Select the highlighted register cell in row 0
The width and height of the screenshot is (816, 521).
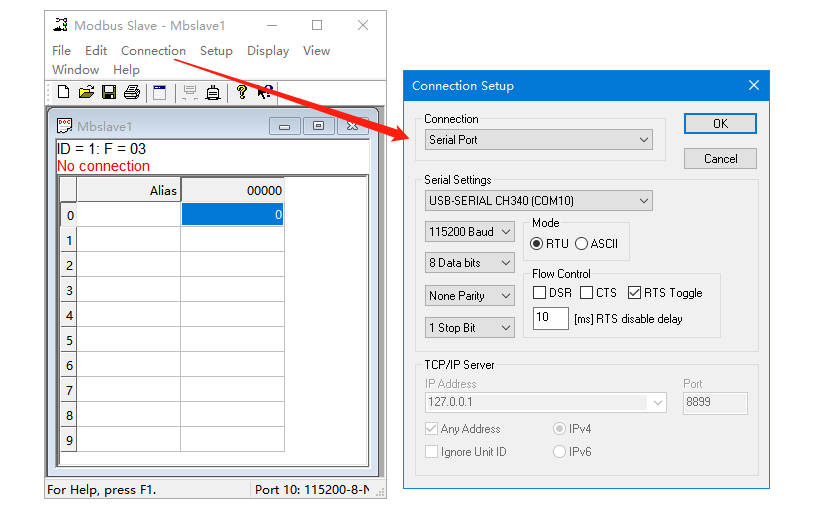click(x=232, y=214)
